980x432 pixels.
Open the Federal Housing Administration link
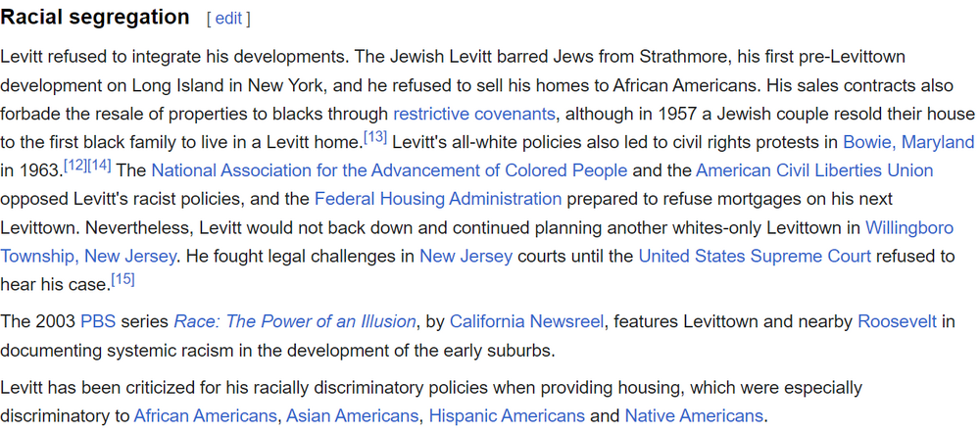click(438, 199)
